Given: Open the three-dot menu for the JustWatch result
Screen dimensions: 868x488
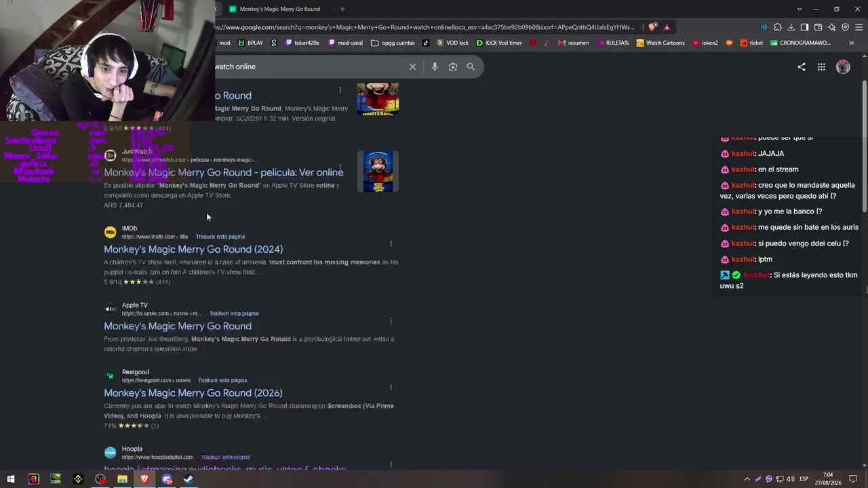Looking at the screenshot, I should click(340, 167).
